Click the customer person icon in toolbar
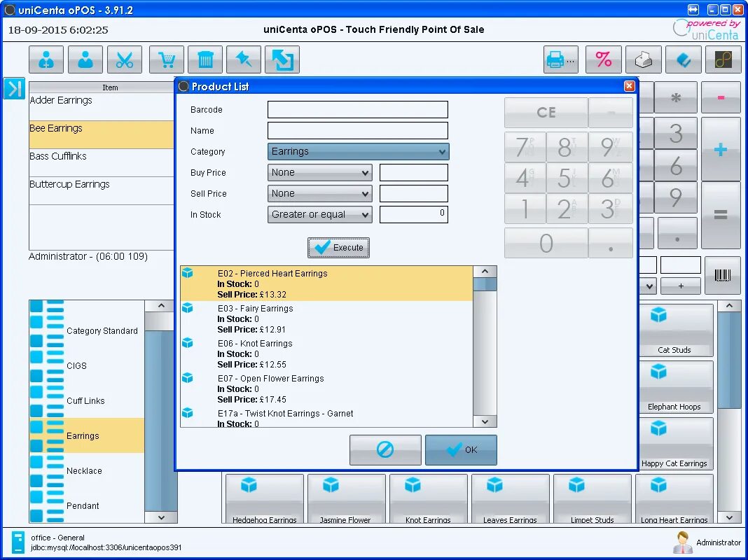Viewport: 748px width, 560px height. (x=85, y=59)
